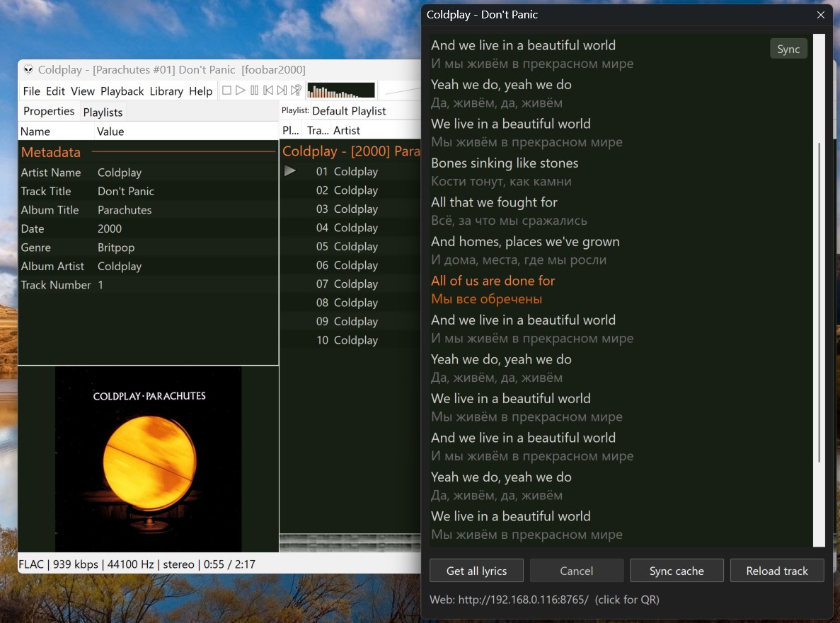840x623 pixels.
Task: Click the Artist column header in playlist
Action: (x=375, y=130)
